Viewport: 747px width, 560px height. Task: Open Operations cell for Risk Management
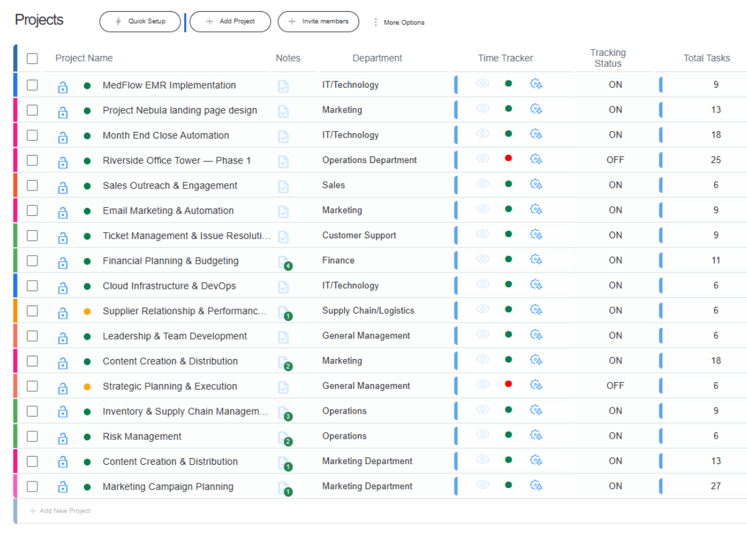(x=345, y=436)
